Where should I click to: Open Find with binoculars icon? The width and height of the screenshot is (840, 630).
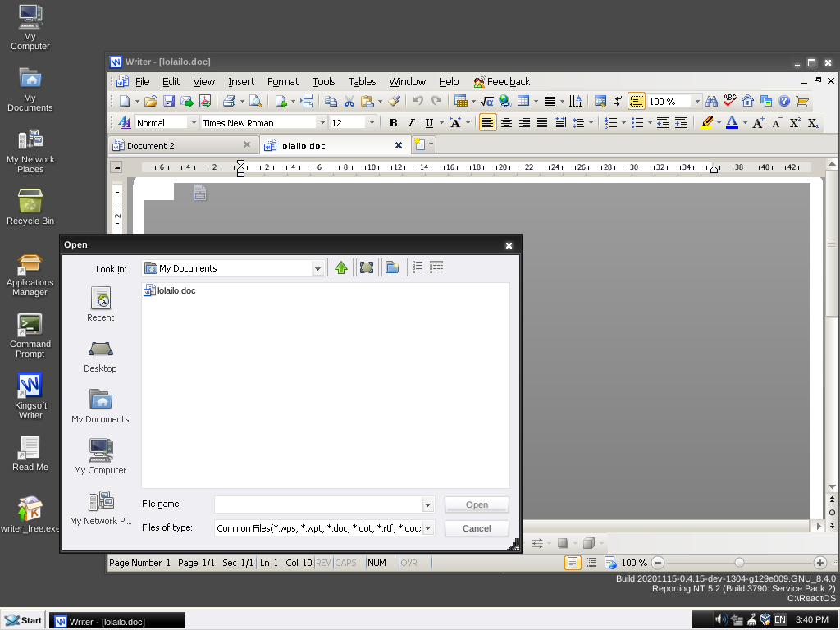[x=711, y=101]
